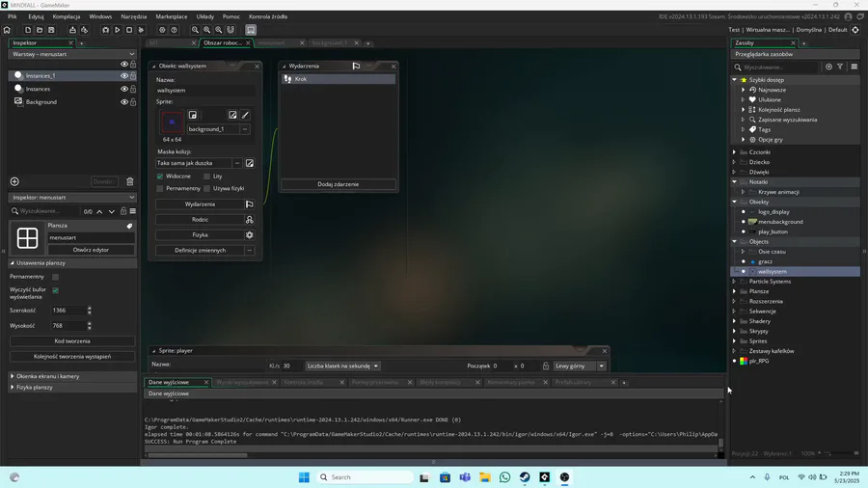The image size is (868, 488).
Task: Enable Lity checkbox
Action: (207, 176)
